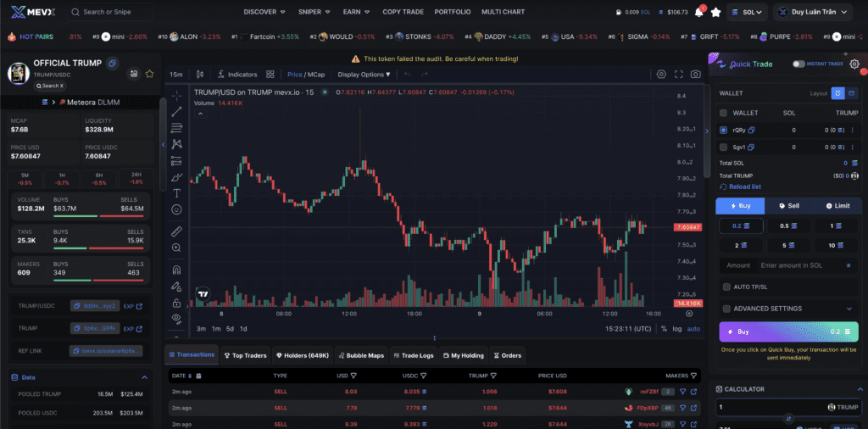Open the DISCOVER dropdown menu

point(264,12)
